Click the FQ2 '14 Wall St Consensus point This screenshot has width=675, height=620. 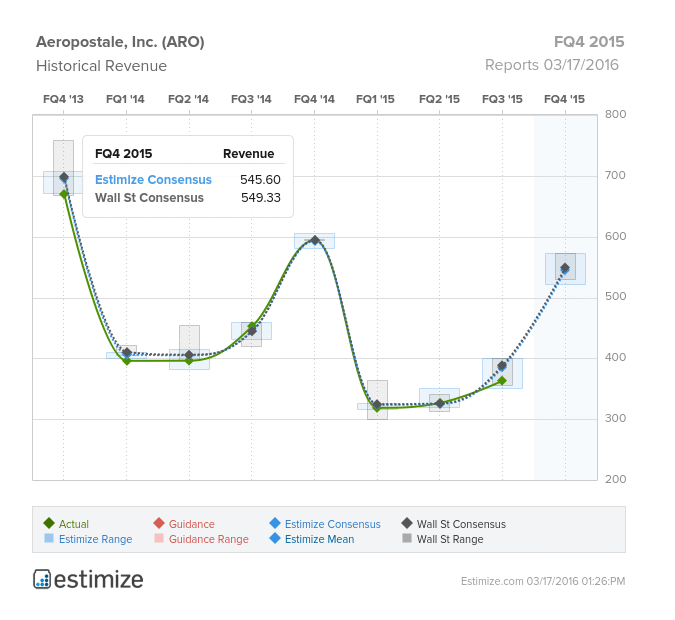pyautogui.click(x=189, y=355)
